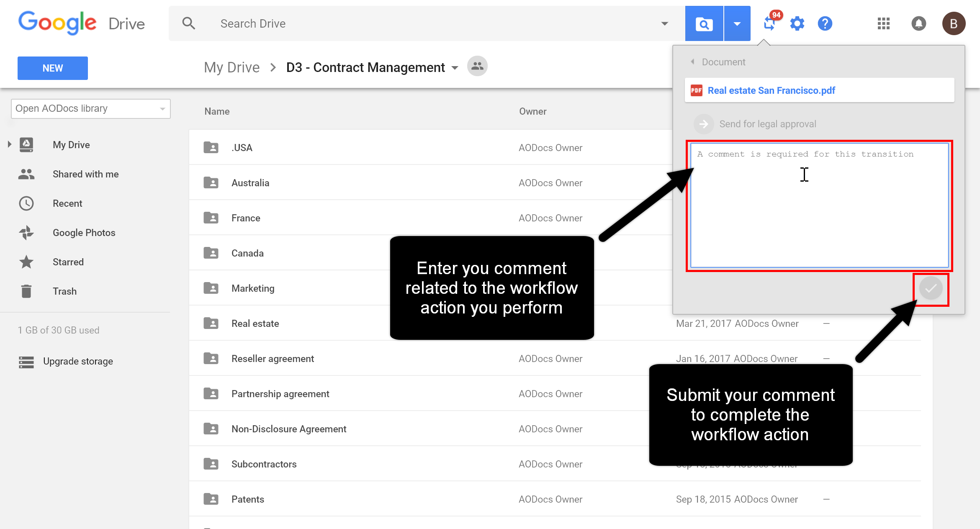
Task: Open the AODocs search button in blue
Action: (704, 23)
